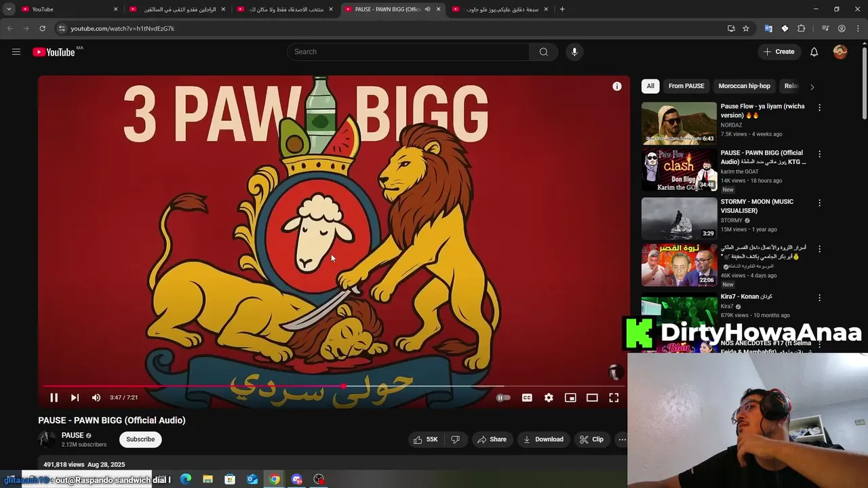The image size is (868, 488).
Task: Open Chrome three-dot menu
Action: tap(858, 28)
